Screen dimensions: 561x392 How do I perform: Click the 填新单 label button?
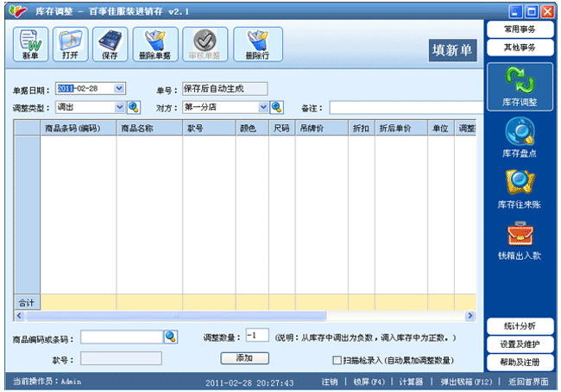point(452,50)
